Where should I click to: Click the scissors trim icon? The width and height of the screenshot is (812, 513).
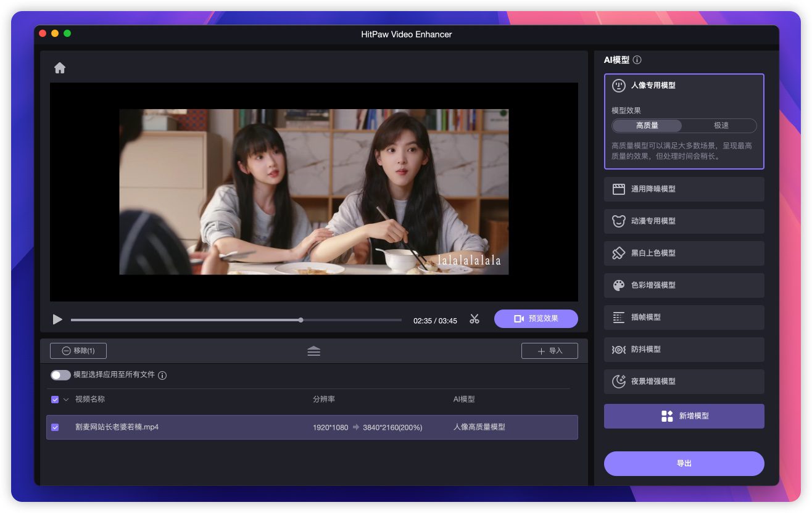(x=474, y=319)
